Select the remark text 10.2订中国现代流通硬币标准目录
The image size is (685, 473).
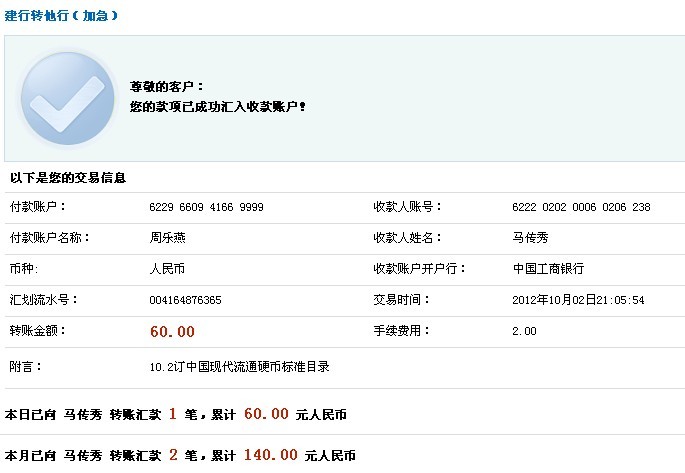pos(239,367)
